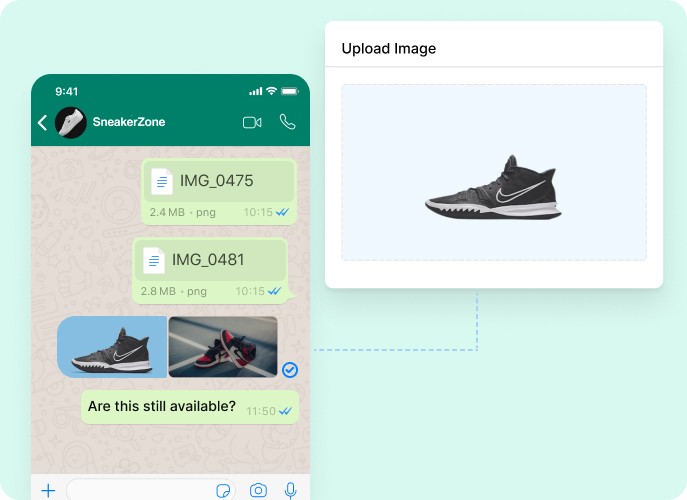Image resolution: width=687 pixels, height=500 pixels.
Task: Start a voice call with SneakerZone
Action: coord(287,122)
